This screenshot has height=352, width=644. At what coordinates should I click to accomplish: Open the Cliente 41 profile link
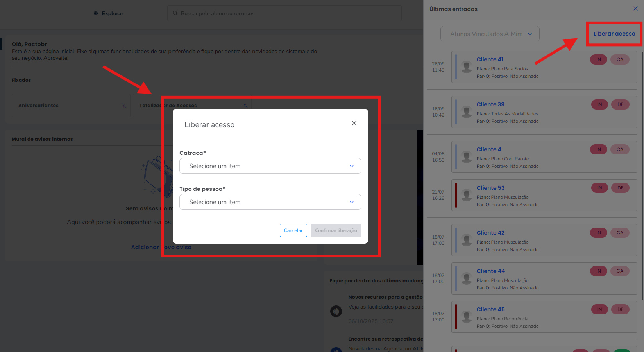click(490, 59)
